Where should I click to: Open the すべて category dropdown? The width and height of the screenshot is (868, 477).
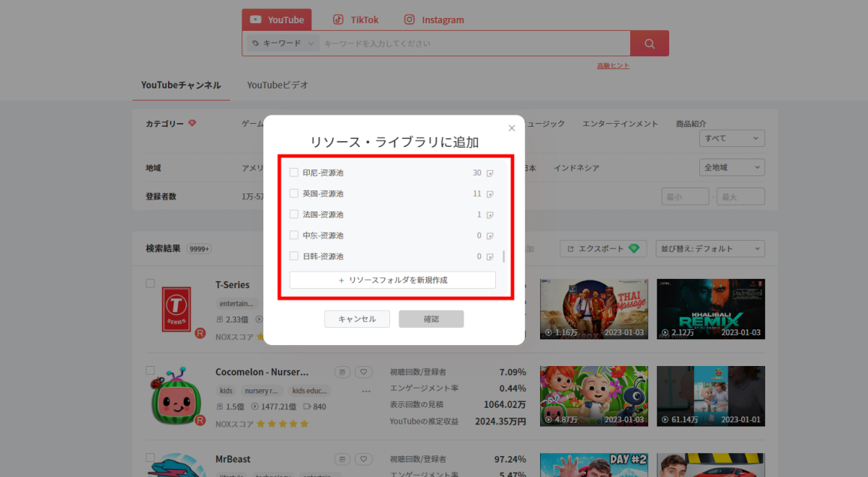731,138
